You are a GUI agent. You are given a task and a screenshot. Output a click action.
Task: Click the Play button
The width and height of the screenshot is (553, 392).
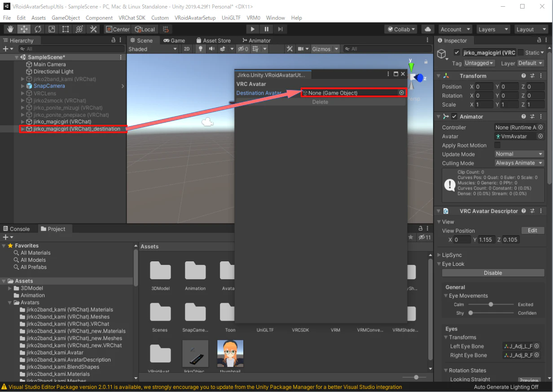253,29
